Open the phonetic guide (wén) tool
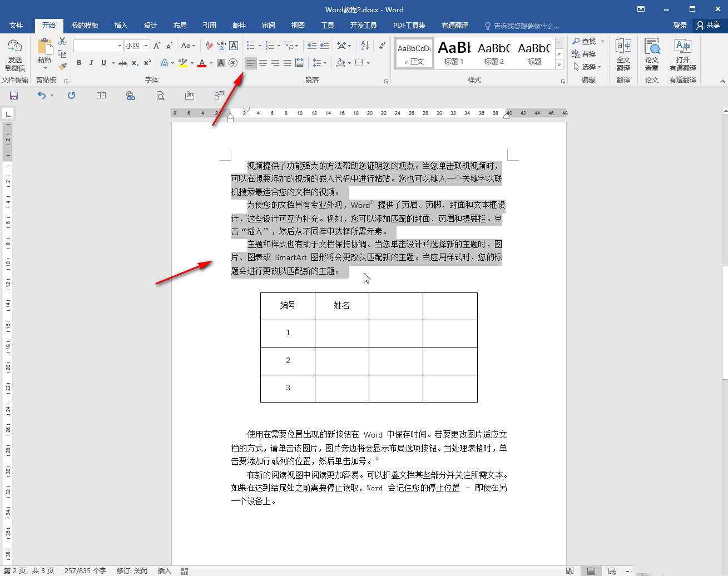Viewport: 728px width, 576px height. click(x=221, y=46)
